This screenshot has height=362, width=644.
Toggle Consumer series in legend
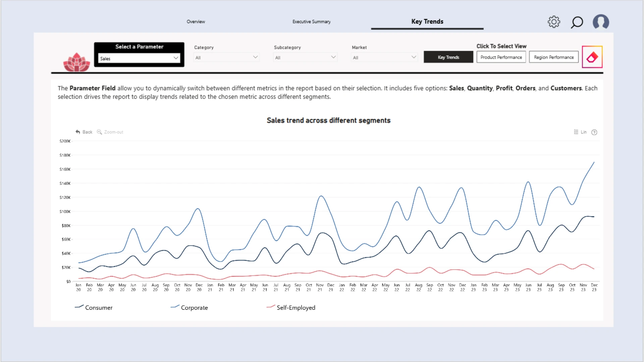94,307
